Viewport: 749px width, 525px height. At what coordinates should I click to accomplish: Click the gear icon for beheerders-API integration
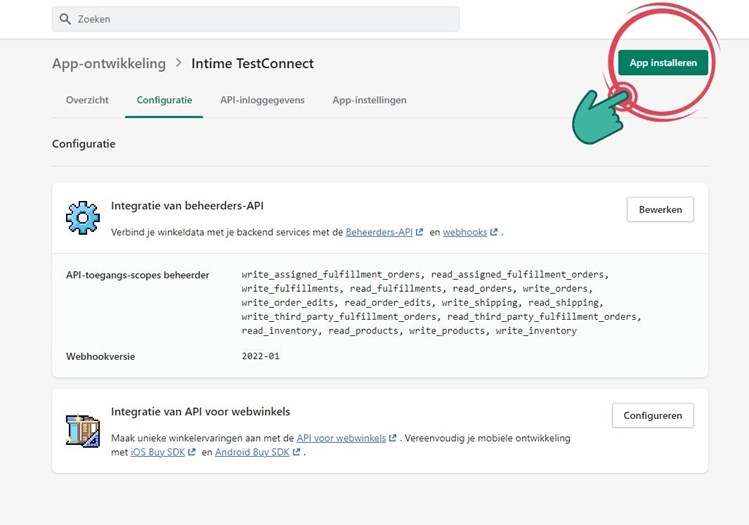(83, 216)
